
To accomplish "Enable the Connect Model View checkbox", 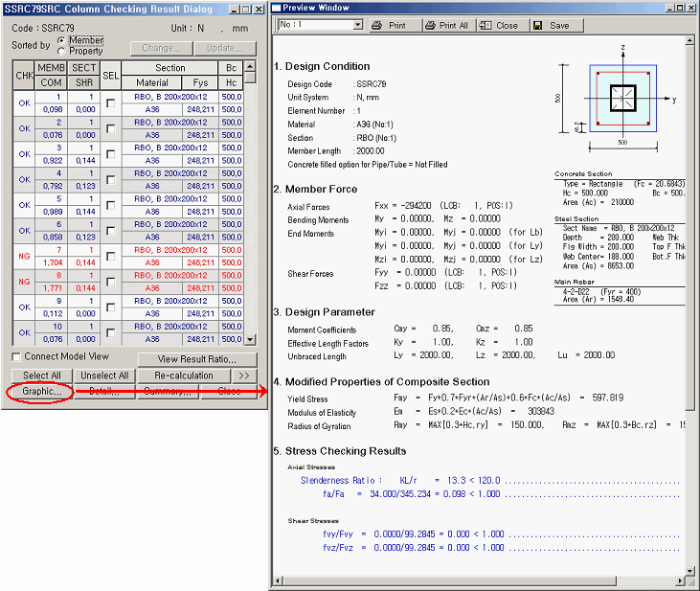I will coord(16,357).
